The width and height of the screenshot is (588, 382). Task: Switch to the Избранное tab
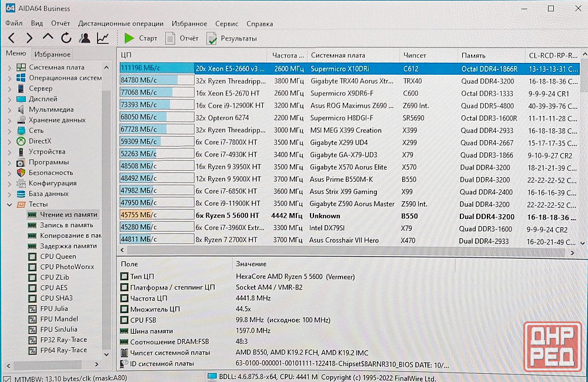pos(52,54)
